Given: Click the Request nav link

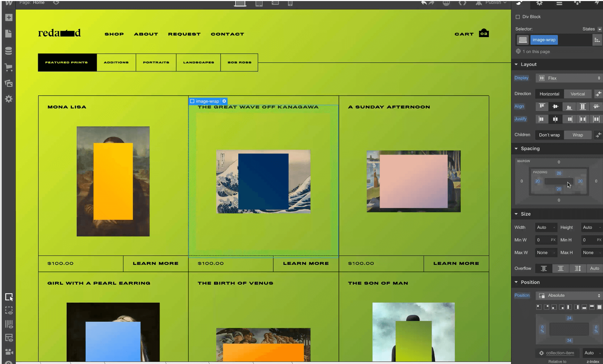Looking at the screenshot, I should tap(184, 34).
